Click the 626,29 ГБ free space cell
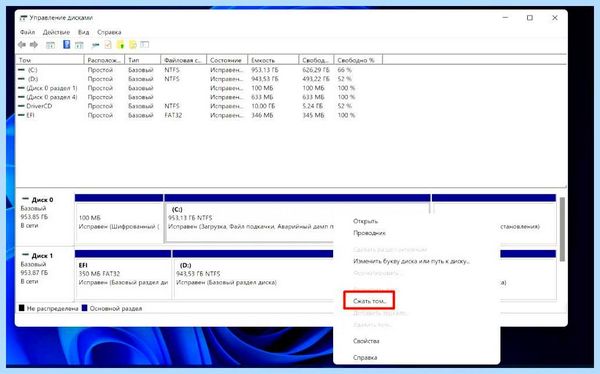600x374 pixels. pyautogui.click(x=316, y=70)
